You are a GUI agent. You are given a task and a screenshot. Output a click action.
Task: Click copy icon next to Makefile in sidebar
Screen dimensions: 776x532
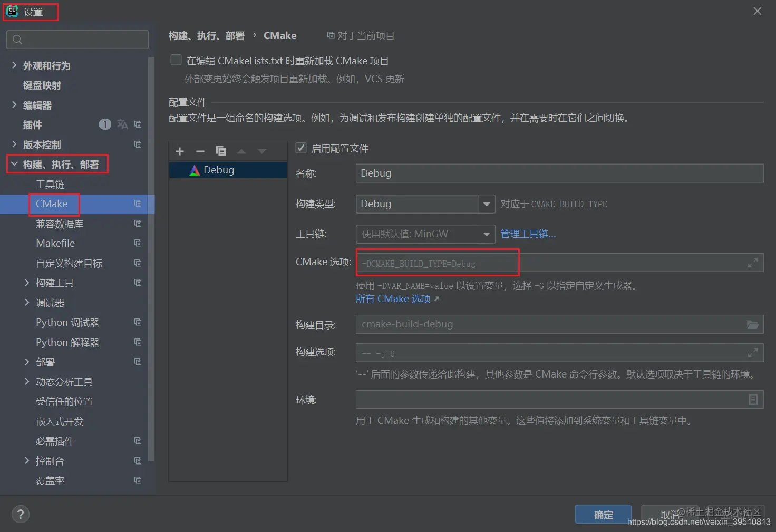click(x=138, y=243)
